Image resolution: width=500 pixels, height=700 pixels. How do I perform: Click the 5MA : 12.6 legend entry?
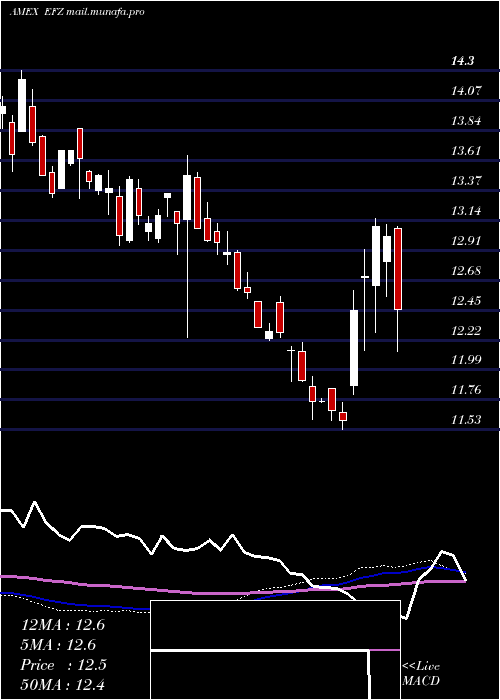(58, 645)
